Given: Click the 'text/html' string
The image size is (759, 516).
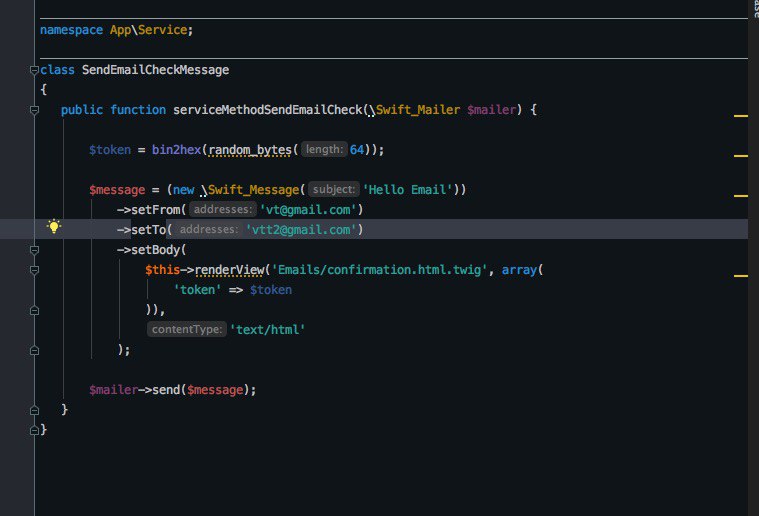Looking at the screenshot, I should coord(267,330).
